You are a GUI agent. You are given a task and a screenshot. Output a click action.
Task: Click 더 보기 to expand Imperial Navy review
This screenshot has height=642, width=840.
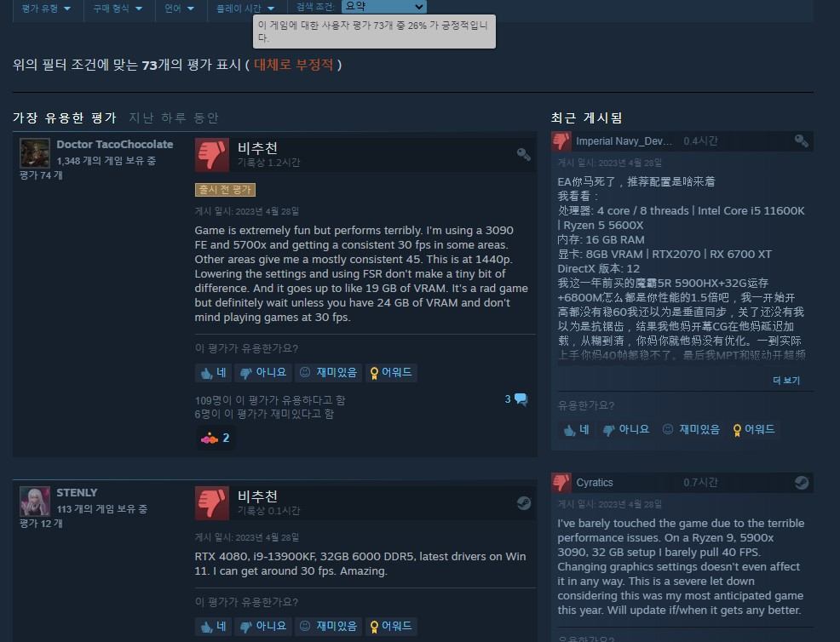(785, 380)
